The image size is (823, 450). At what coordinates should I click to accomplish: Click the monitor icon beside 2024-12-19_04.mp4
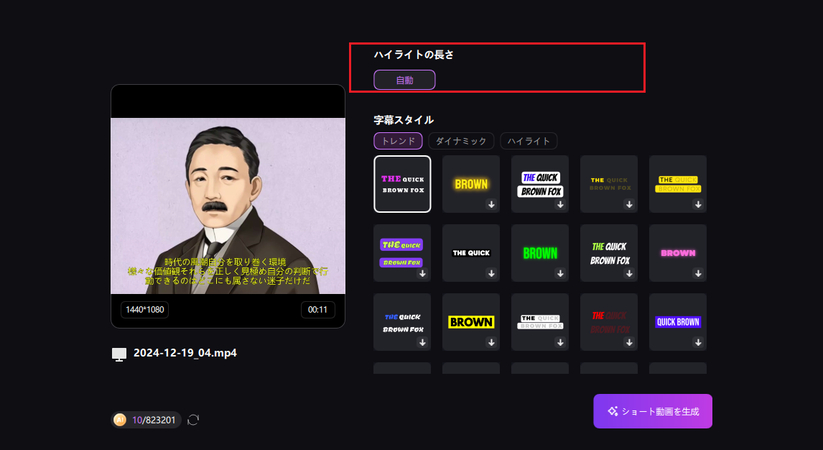click(119, 354)
